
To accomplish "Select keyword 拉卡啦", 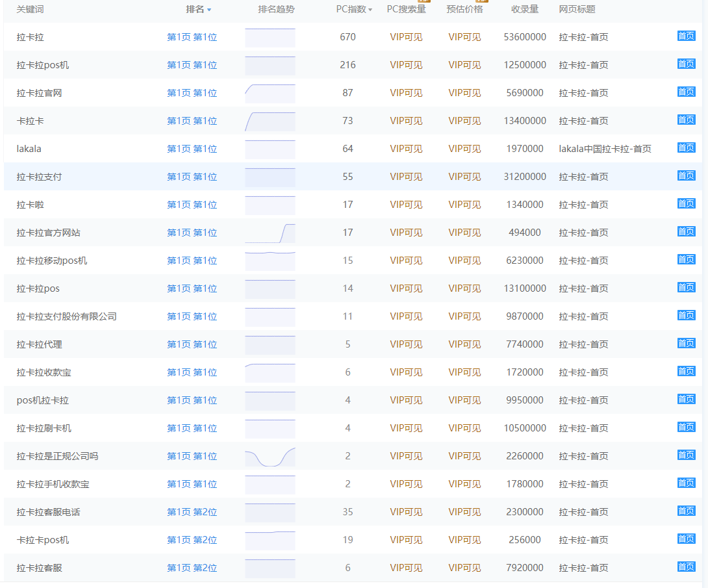I will (31, 205).
